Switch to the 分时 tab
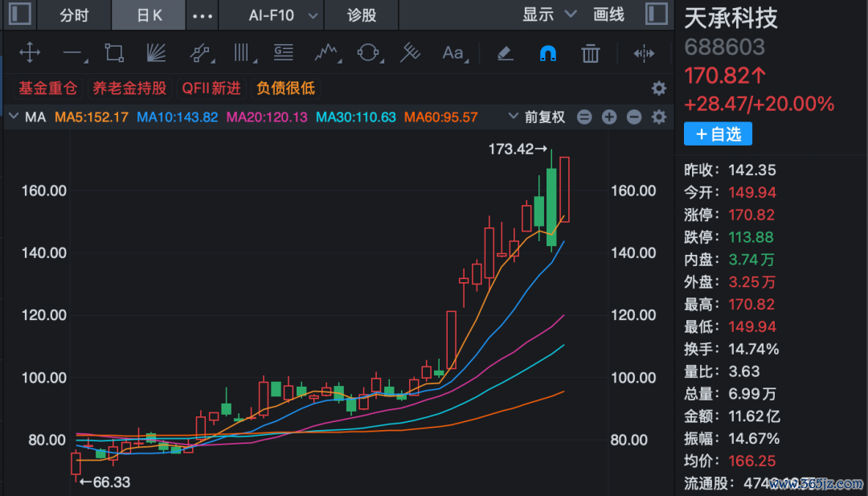This screenshot has height=496, width=868. pyautogui.click(x=74, y=15)
